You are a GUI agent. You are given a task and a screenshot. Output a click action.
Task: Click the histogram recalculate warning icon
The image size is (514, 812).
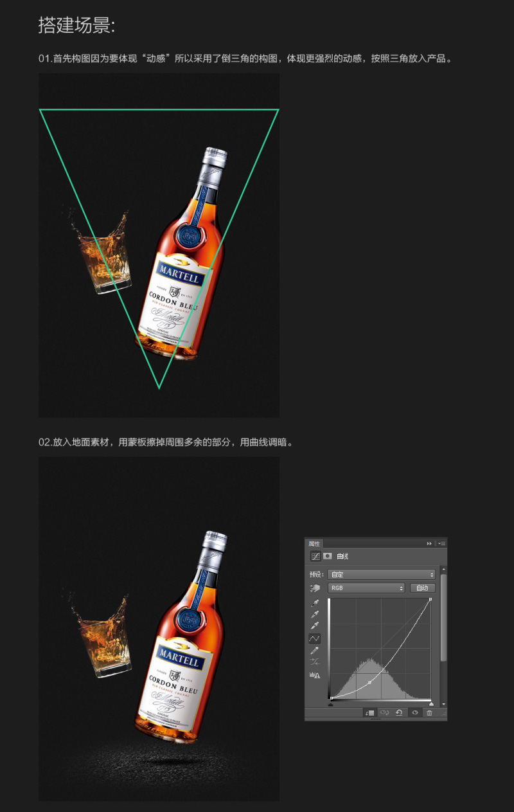[315, 675]
